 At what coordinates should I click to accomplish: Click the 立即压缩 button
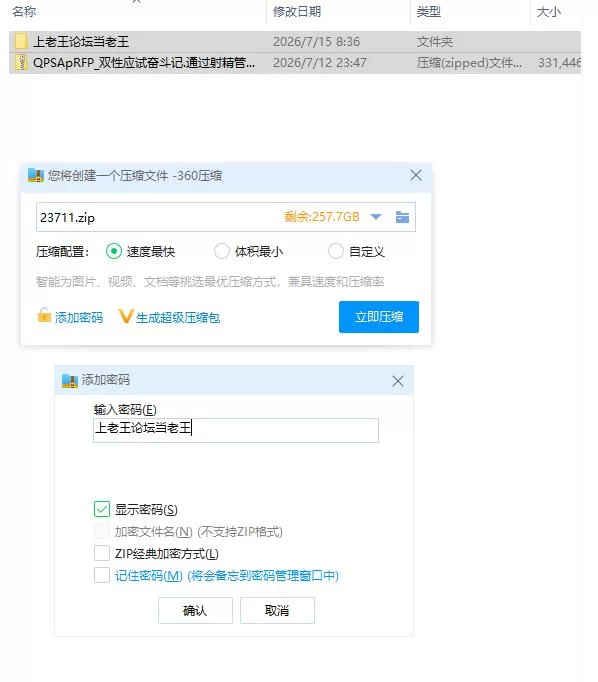(x=379, y=317)
